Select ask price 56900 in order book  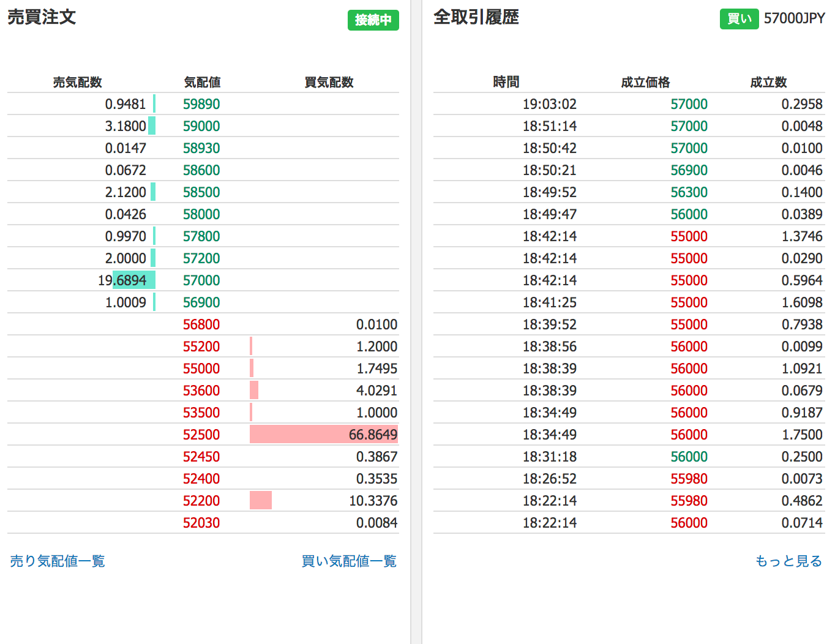coord(201,302)
